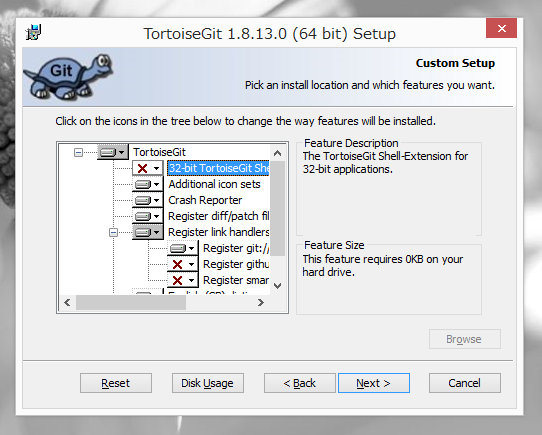This screenshot has height=435, width=542.
Task: Select Register smart feature label
Action: pos(236,280)
